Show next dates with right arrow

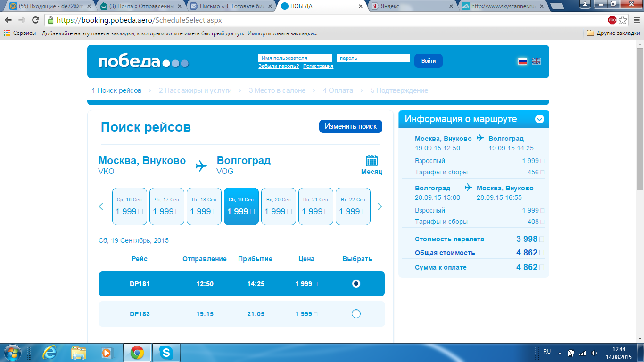(x=380, y=206)
